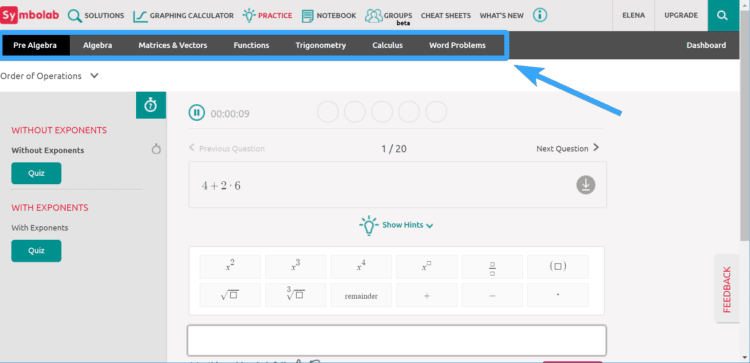Image resolution: width=750 pixels, height=363 pixels.
Task: Insert the cube root symbol
Action: 296,295
